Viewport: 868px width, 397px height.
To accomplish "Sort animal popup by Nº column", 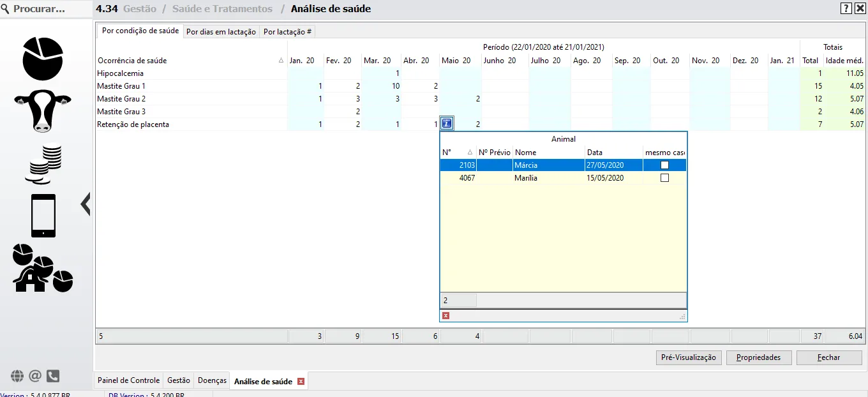I will click(x=470, y=153).
